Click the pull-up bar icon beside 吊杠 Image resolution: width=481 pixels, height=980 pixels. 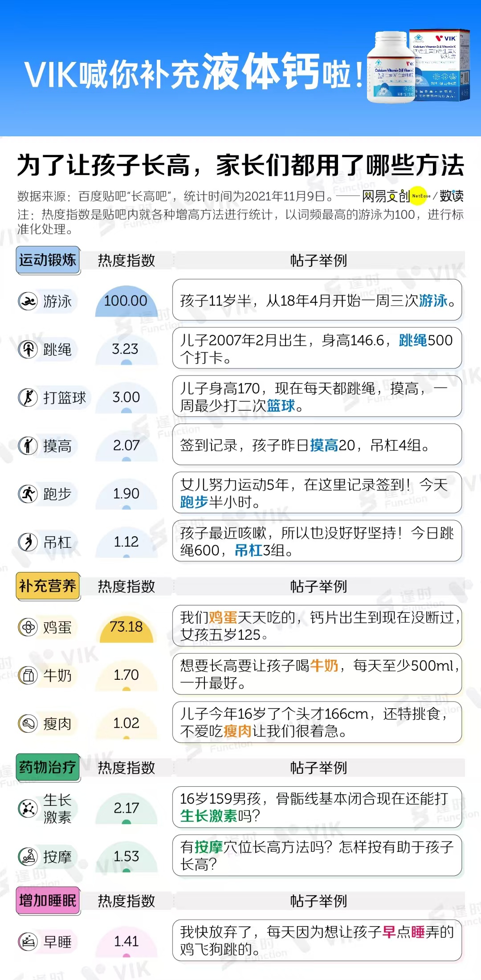(28, 542)
